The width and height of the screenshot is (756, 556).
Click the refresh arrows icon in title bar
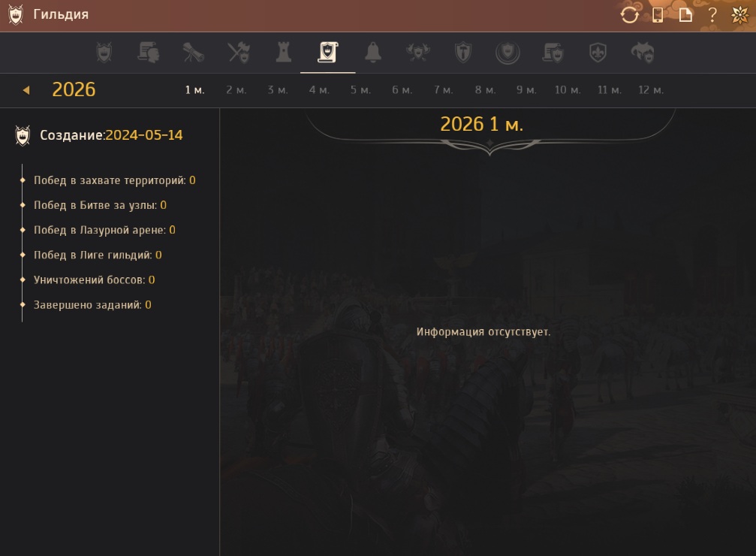click(x=629, y=16)
